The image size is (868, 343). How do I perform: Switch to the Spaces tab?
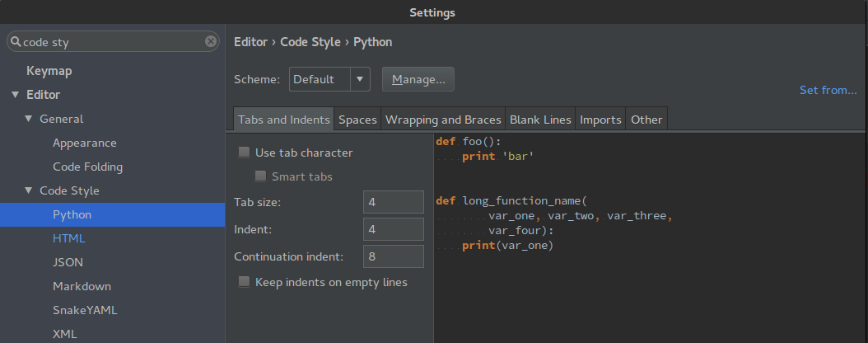357,119
